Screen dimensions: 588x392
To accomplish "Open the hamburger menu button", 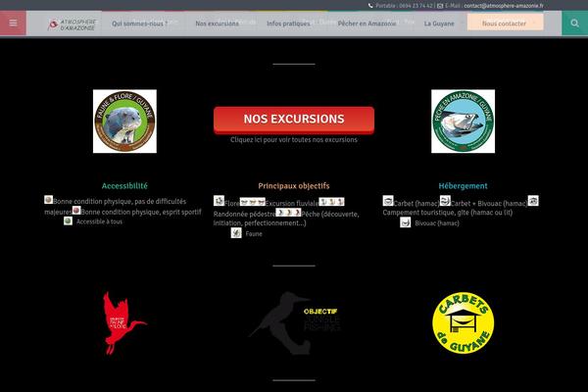I will (13, 23).
